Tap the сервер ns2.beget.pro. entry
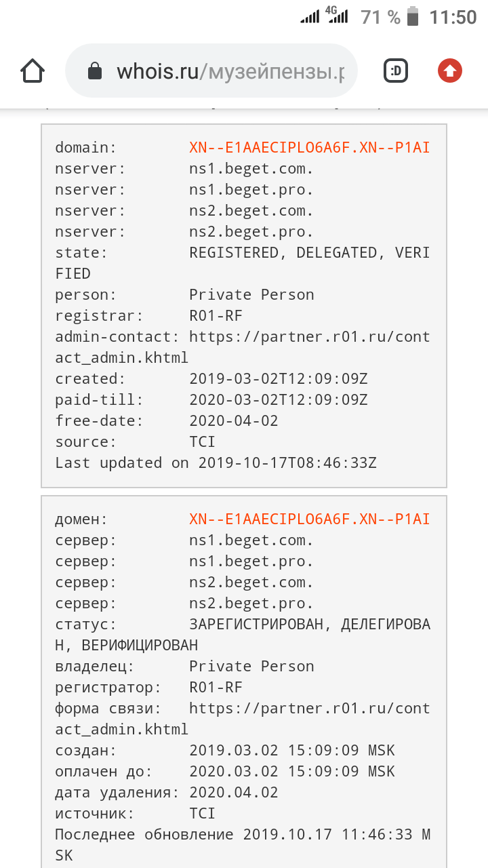The width and height of the screenshot is (488, 868). [251, 604]
